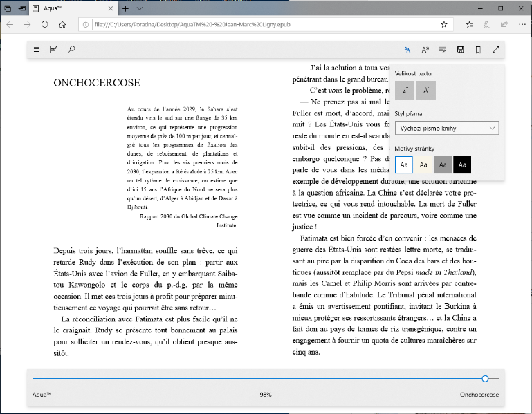
Task: Select the gray page theme
Action: [x=443, y=164]
